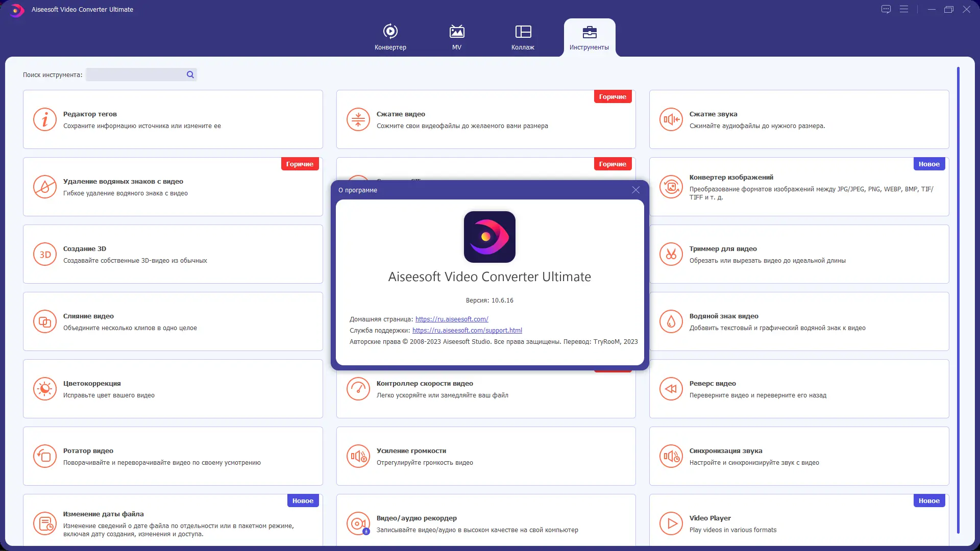The image size is (980, 551).
Task: Open the Video Trimmer scissors icon
Action: [x=671, y=255]
